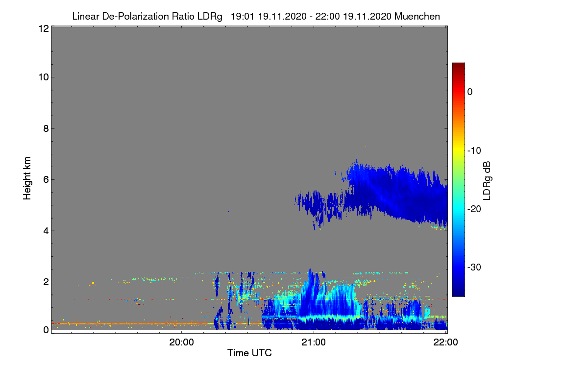
Task: Click the height tick label 6
Action: [45, 179]
